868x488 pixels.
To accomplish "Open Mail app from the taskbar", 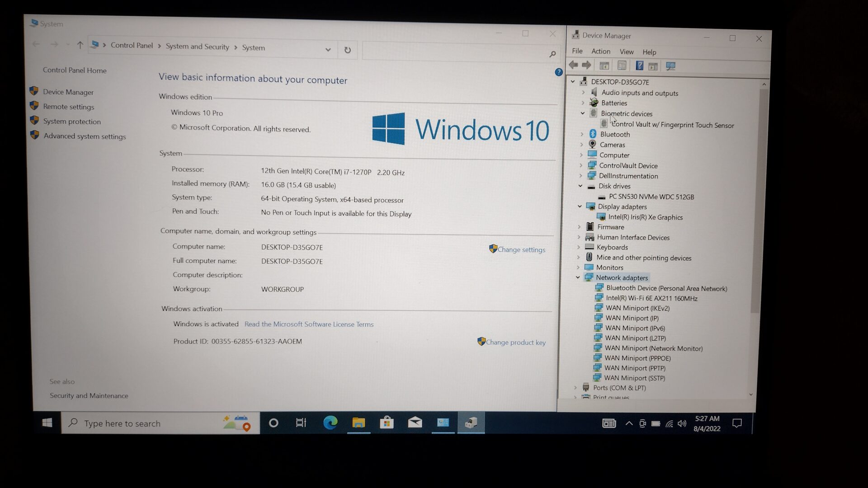I will [415, 422].
